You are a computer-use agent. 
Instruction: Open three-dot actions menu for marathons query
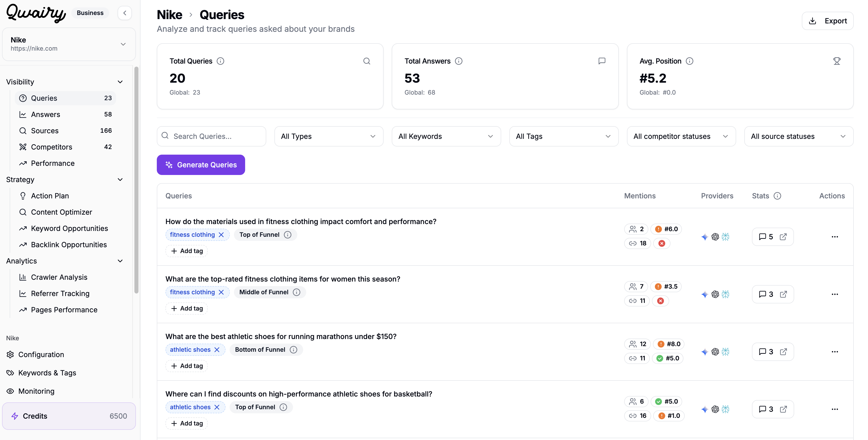[835, 352]
